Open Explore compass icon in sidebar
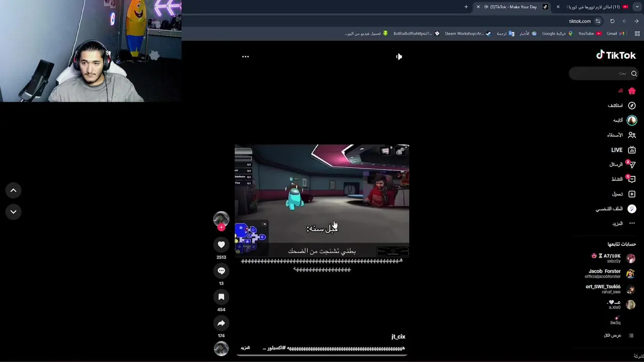Screen dimensions: 644x362 click(x=632, y=106)
